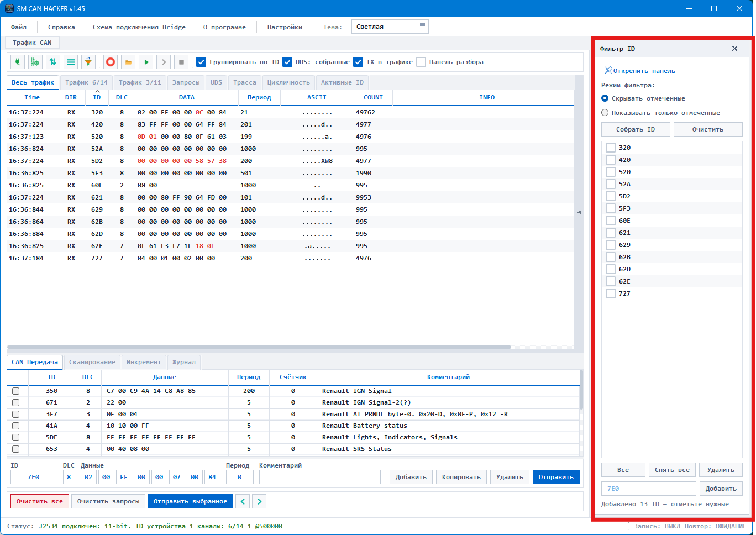The width and height of the screenshot is (756, 535).
Task: Click the 'Снять все' button
Action: pyautogui.click(x=672, y=470)
